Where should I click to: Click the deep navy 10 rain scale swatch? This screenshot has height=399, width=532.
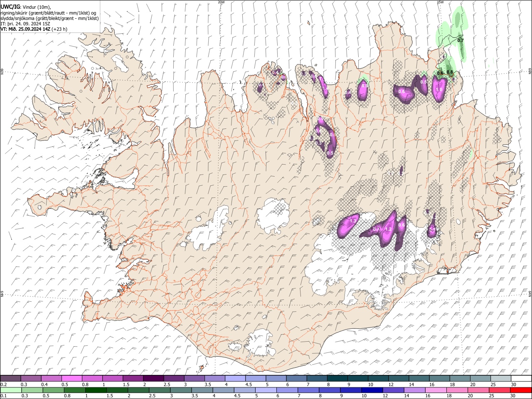coord(372,390)
